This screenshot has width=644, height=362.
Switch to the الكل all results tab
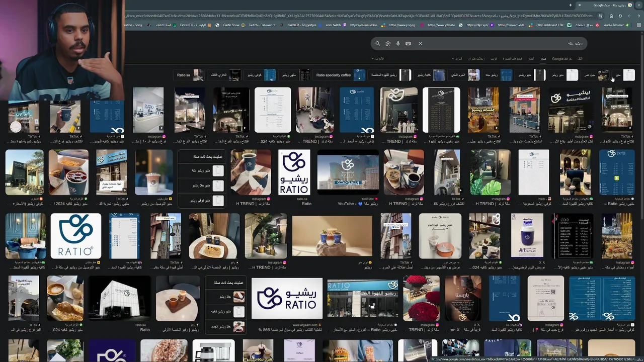click(580, 59)
